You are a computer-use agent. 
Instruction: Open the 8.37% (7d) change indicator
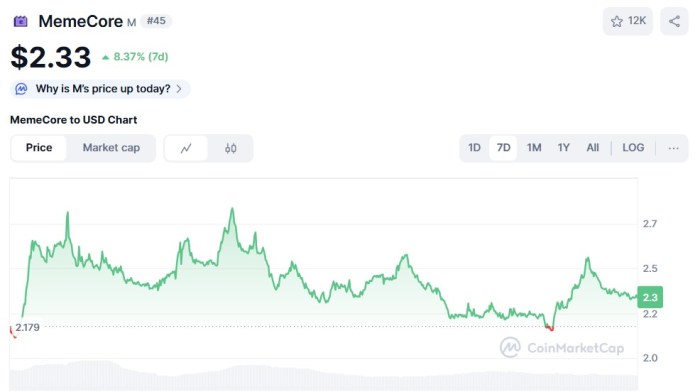click(135, 57)
